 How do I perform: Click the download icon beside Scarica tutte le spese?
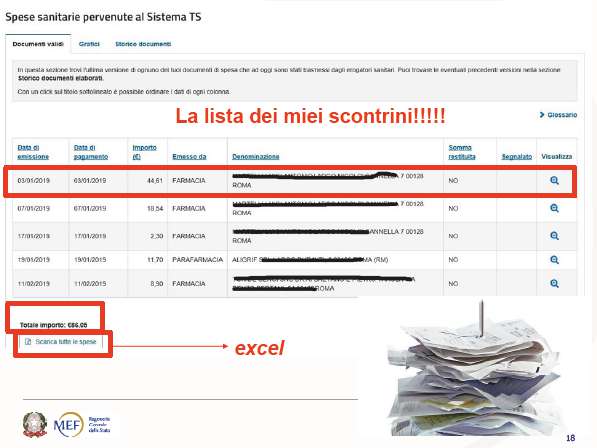coord(28,341)
